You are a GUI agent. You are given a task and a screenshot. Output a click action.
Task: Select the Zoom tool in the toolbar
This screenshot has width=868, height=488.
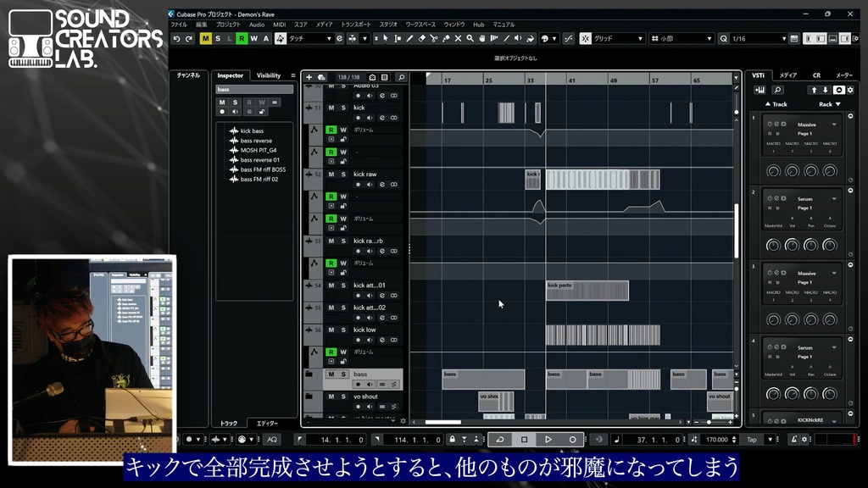(x=470, y=39)
